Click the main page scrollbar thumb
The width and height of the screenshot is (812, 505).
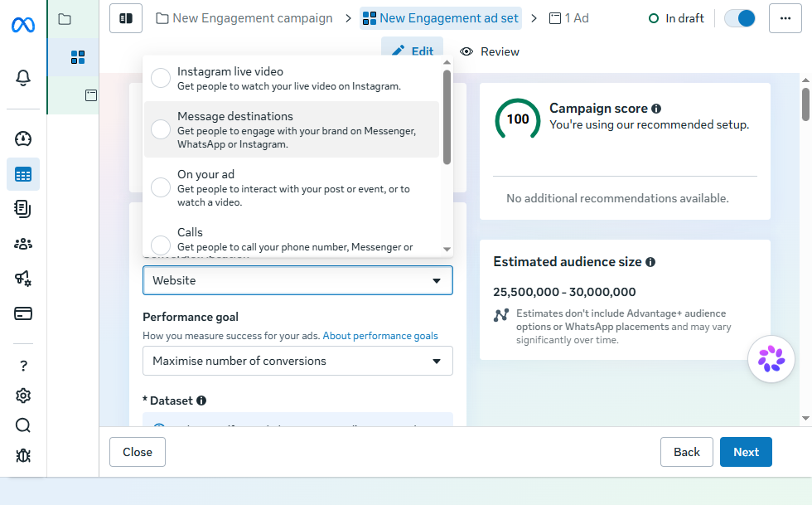point(805,104)
